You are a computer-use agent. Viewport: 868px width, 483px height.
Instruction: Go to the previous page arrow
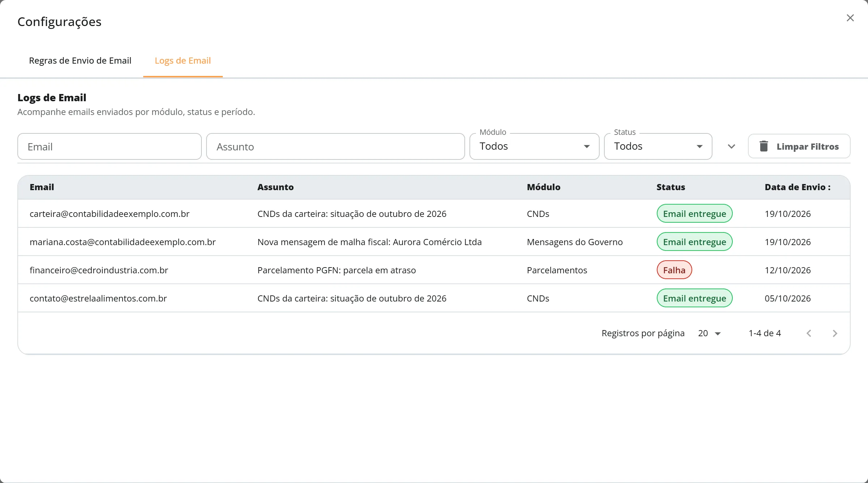809,333
